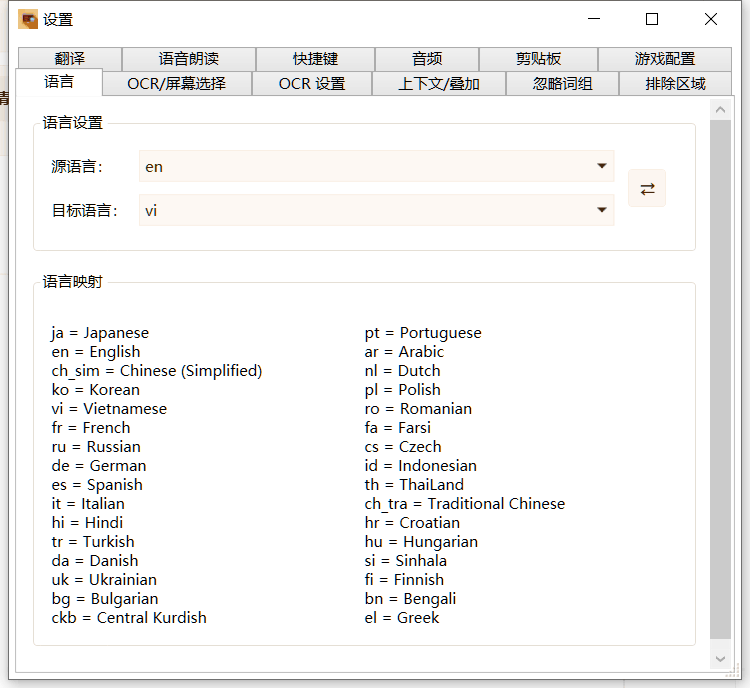750x688 pixels.
Task: Click 'da = Danish' mapping text
Action: point(95,561)
